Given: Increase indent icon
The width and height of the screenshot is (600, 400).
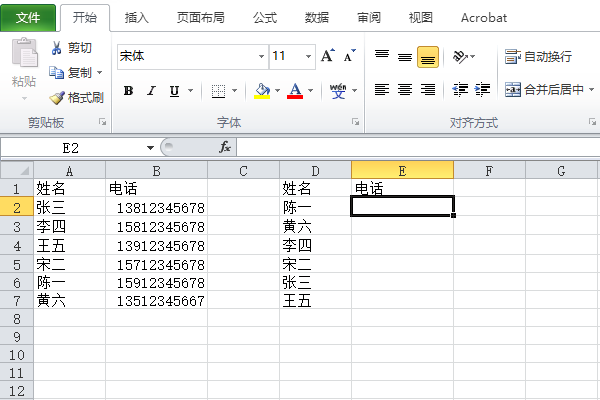Looking at the screenshot, I should tap(482, 90).
